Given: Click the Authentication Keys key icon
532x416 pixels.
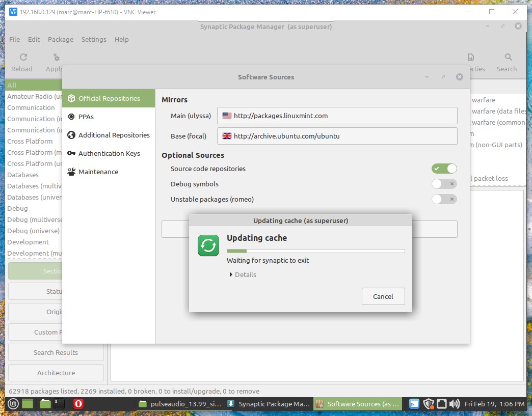Looking at the screenshot, I should (71, 153).
